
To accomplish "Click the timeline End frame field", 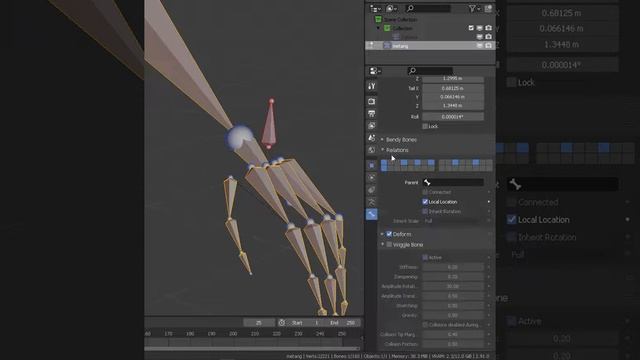I will [343, 322].
